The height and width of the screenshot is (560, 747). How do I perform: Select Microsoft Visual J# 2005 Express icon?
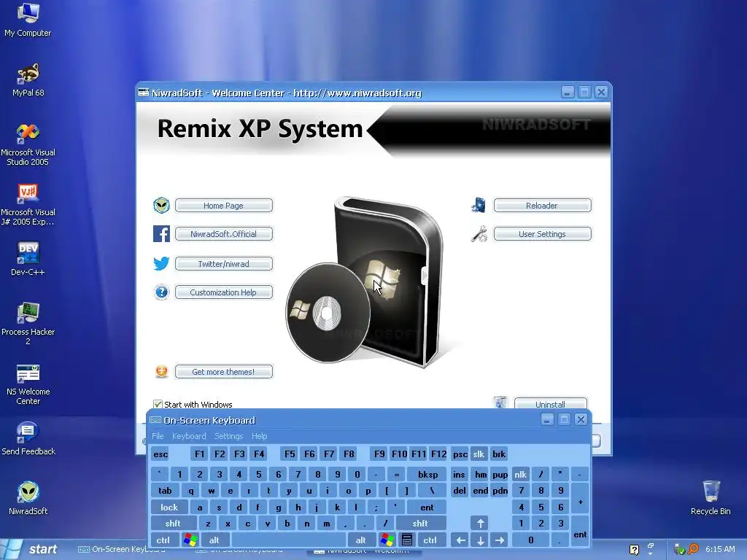click(28, 204)
